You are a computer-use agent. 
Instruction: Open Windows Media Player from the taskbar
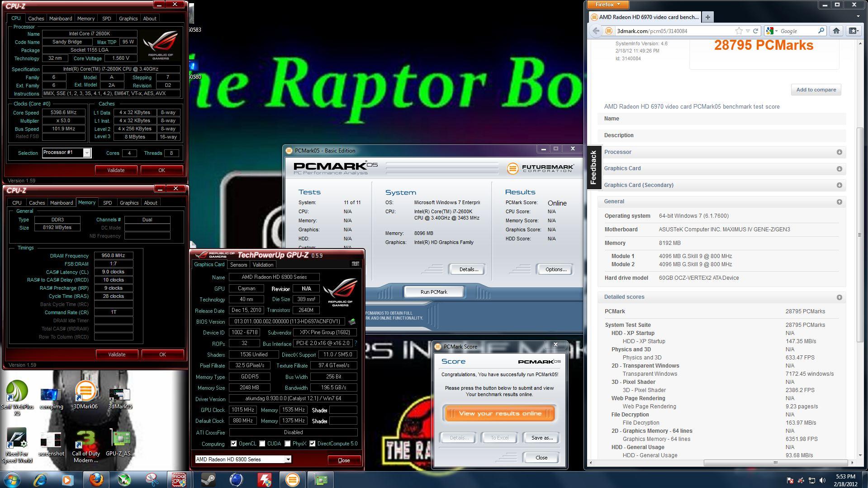(x=67, y=479)
